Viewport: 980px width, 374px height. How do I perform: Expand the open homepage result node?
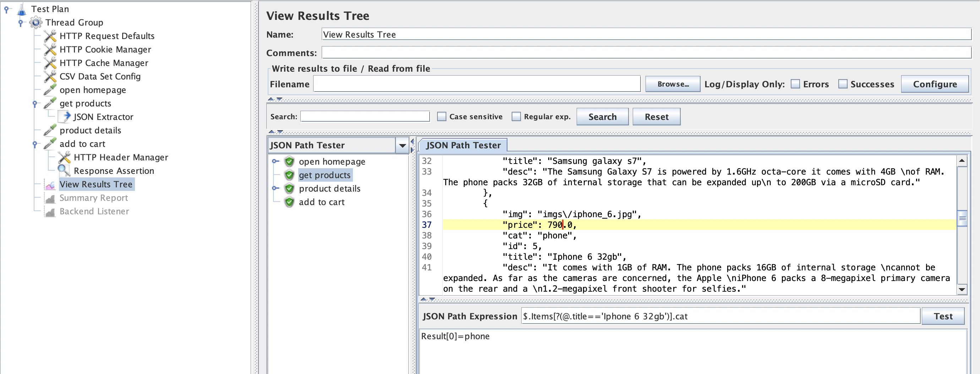276,161
